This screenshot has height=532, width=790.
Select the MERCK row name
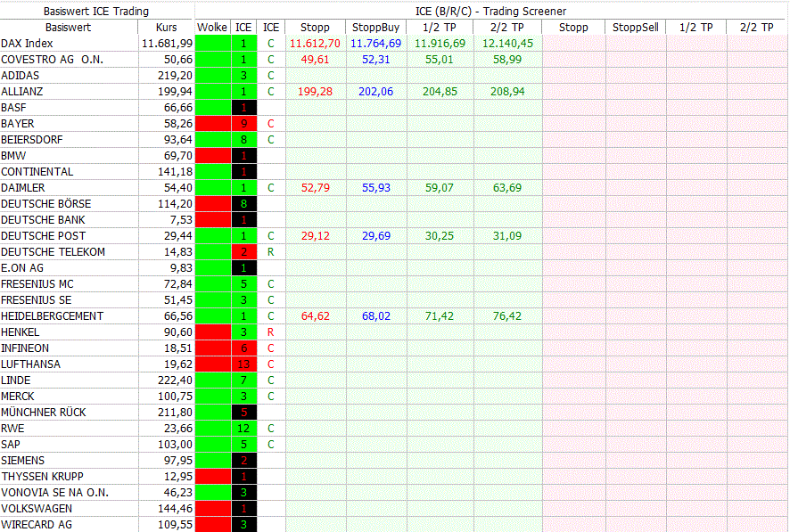tap(18, 397)
